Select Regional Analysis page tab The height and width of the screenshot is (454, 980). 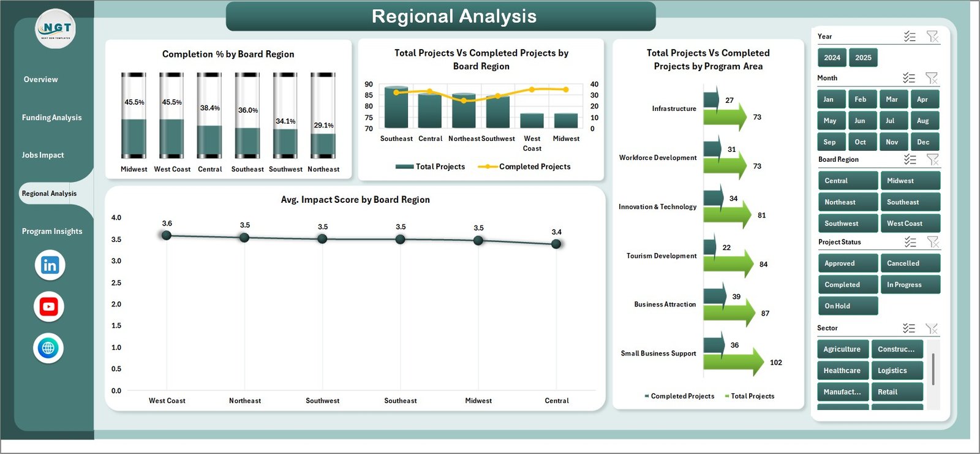pos(50,194)
